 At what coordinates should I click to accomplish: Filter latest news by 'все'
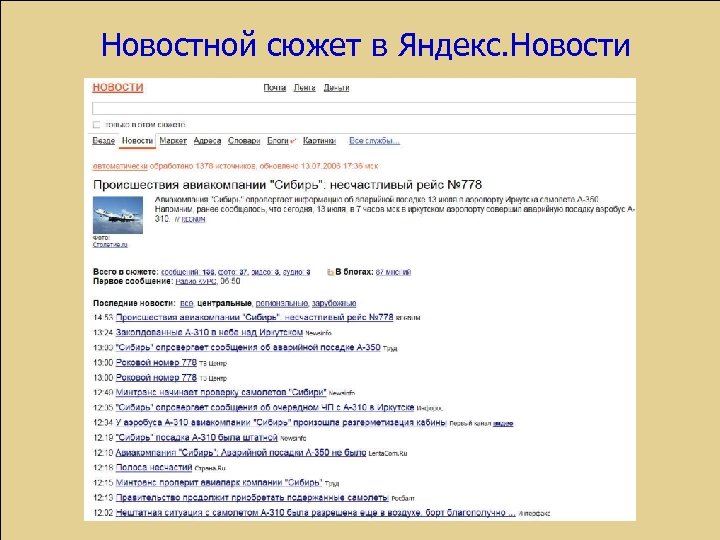pyautogui.click(x=186, y=303)
